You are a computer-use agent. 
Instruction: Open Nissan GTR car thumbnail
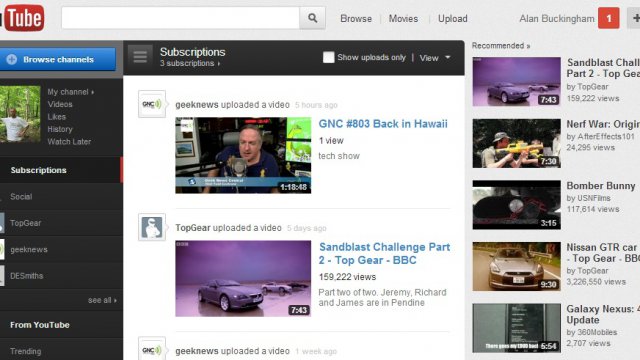pos(516,267)
